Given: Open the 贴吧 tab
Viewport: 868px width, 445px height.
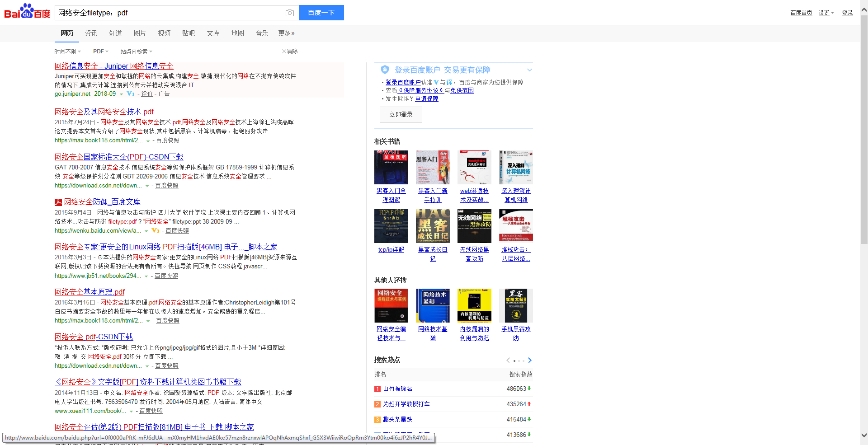Looking at the screenshot, I should coord(189,33).
